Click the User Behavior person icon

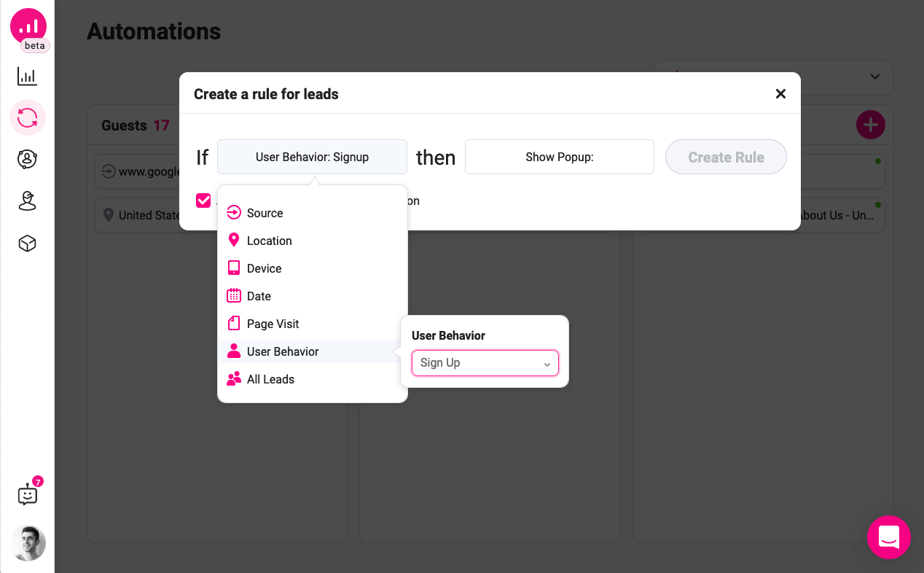(234, 351)
